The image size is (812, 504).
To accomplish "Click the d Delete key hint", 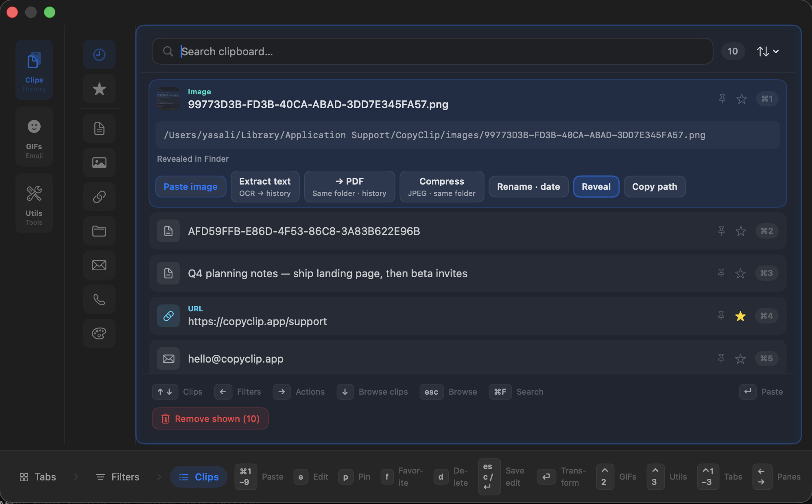I will 451,477.
